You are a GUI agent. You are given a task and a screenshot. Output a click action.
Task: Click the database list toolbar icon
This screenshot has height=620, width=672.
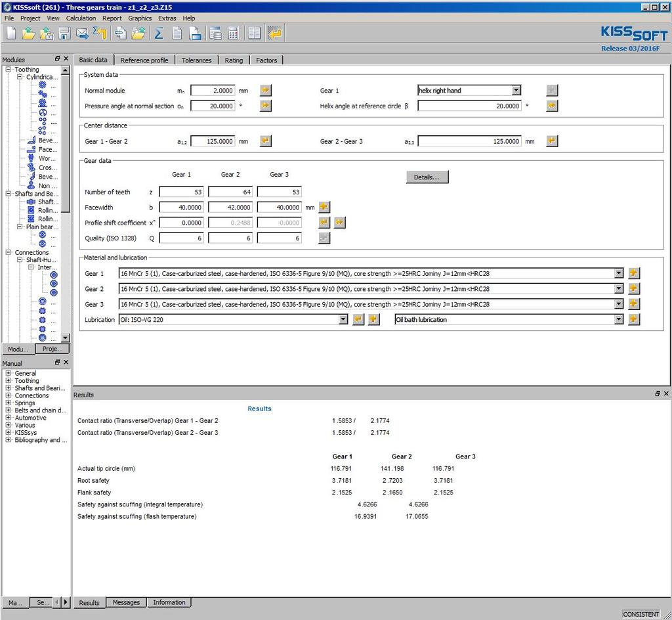[215, 33]
